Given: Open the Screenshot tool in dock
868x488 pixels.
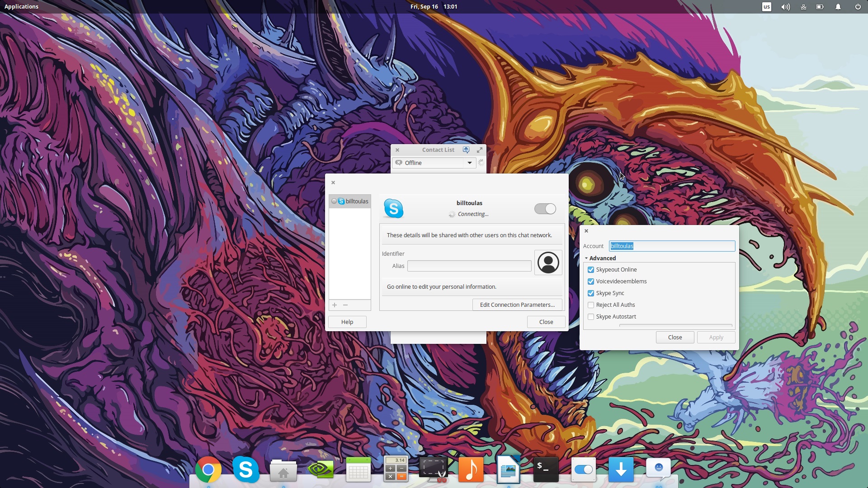Looking at the screenshot, I should pos(433,469).
